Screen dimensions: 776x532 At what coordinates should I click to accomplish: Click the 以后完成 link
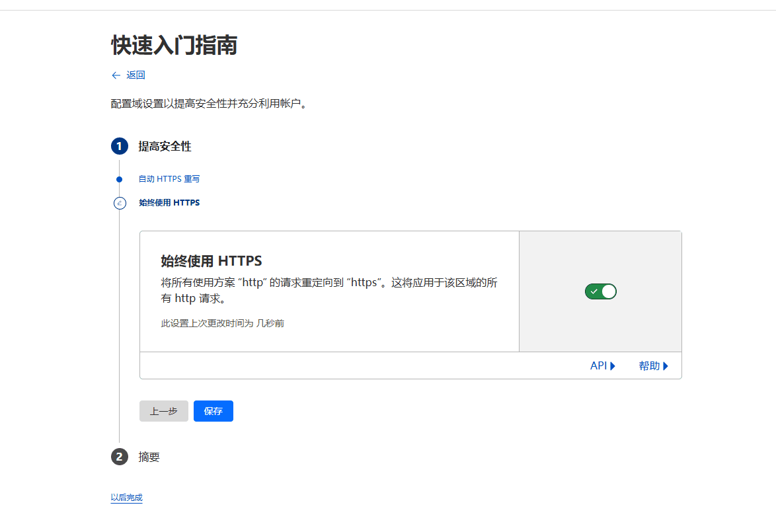click(x=126, y=498)
